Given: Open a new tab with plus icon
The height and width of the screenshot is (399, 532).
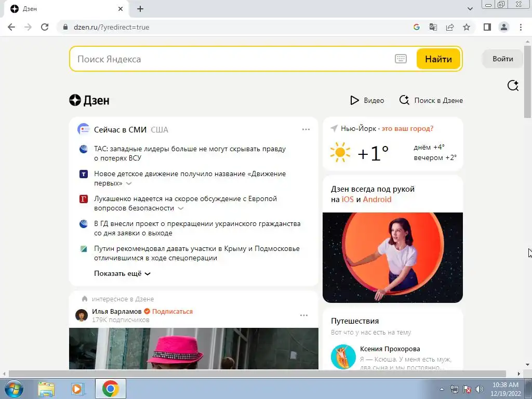Looking at the screenshot, I should tap(140, 9).
